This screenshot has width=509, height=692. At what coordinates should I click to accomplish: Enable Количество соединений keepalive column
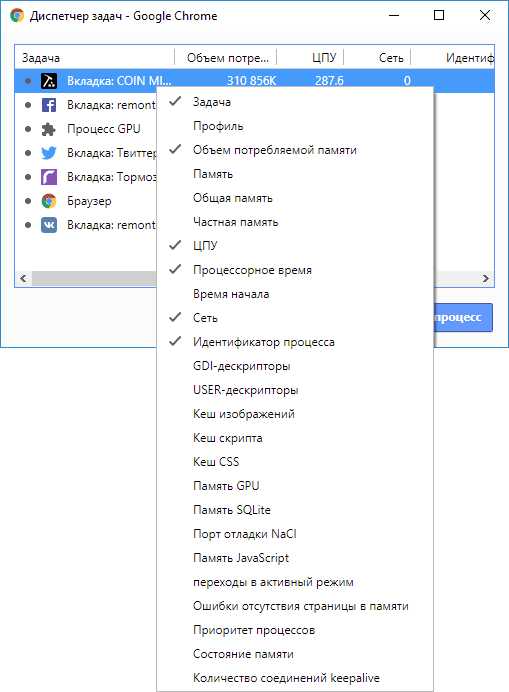pos(295,678)
